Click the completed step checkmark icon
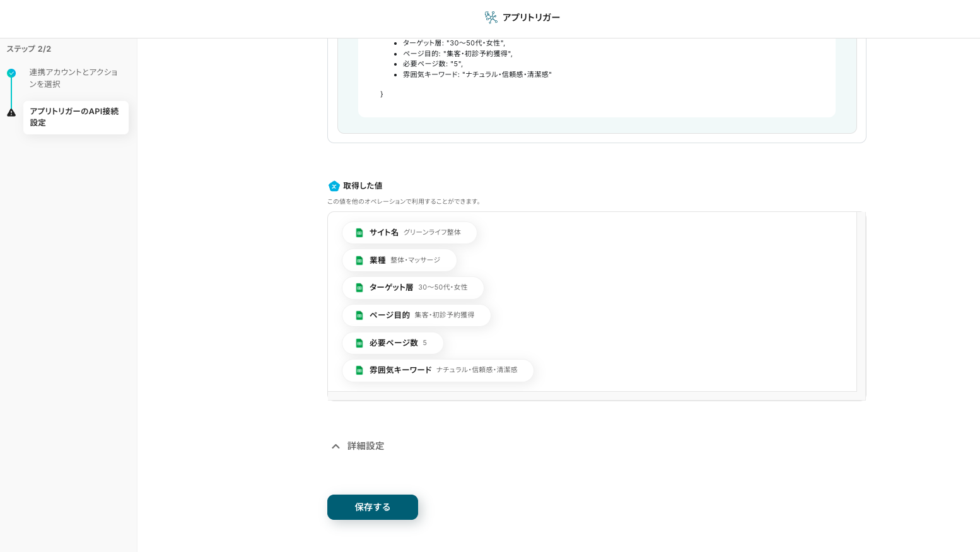The height and width of the screenshot is (552, 980). [x=11, y=73]
